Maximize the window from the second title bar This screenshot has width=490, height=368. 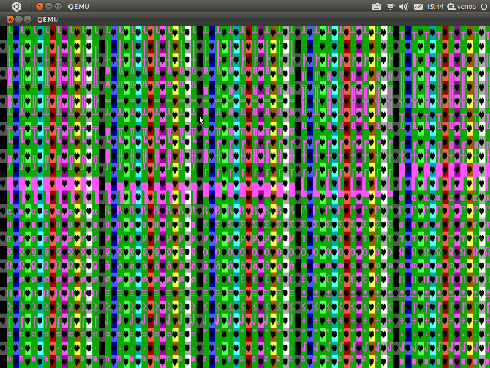pos(28,19)
